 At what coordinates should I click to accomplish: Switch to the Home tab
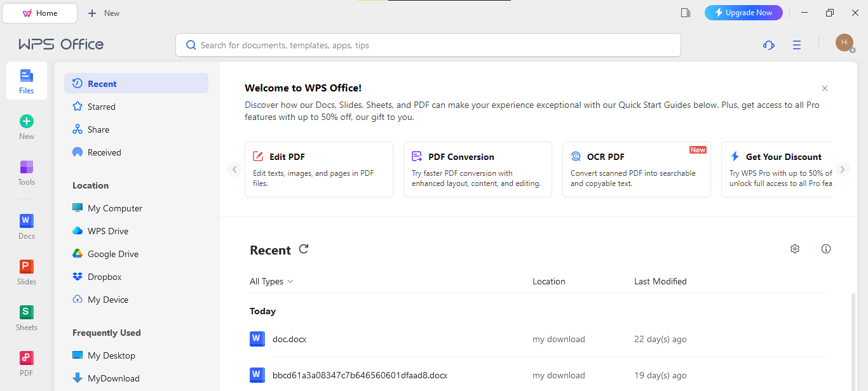39,12
